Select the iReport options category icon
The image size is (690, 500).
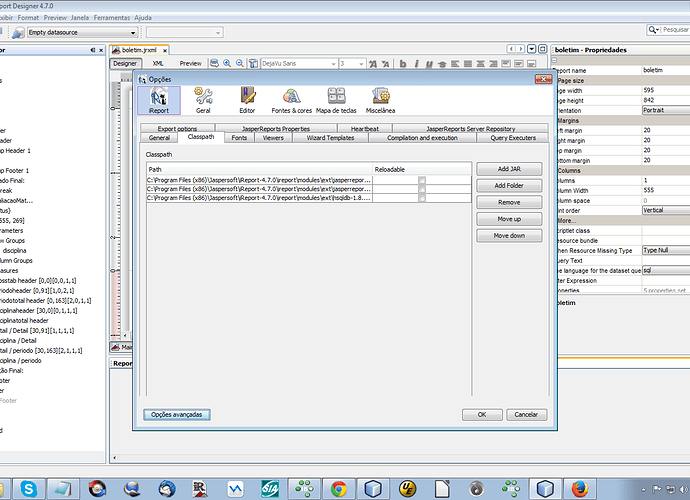point(159,100)
